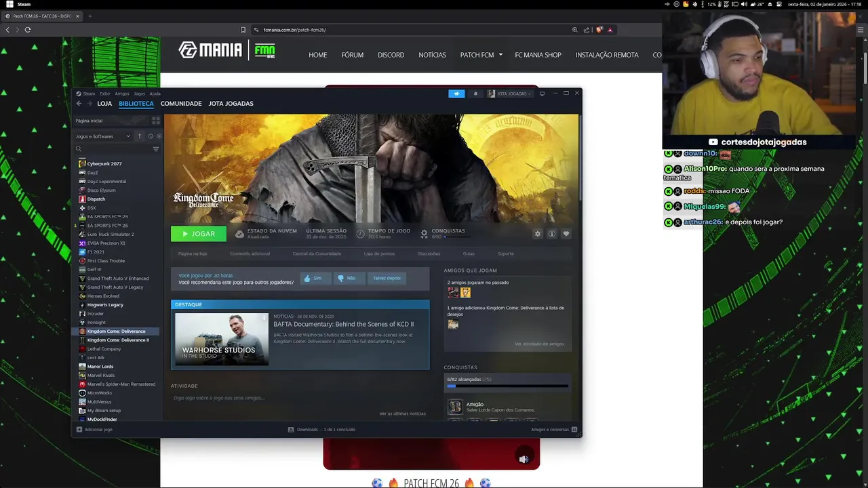Click the Amigão achievement icon
This screenshot has height=488, width=868.
455,407
